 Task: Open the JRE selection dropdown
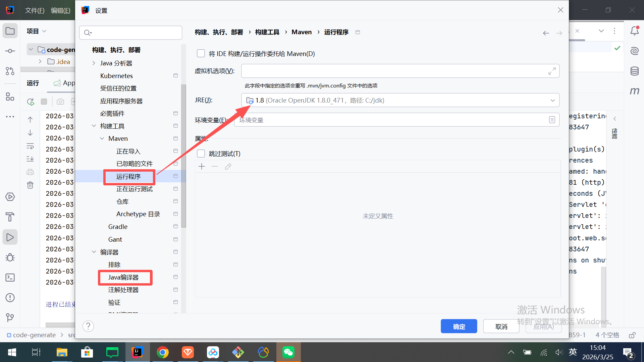(x=552, y=100)
